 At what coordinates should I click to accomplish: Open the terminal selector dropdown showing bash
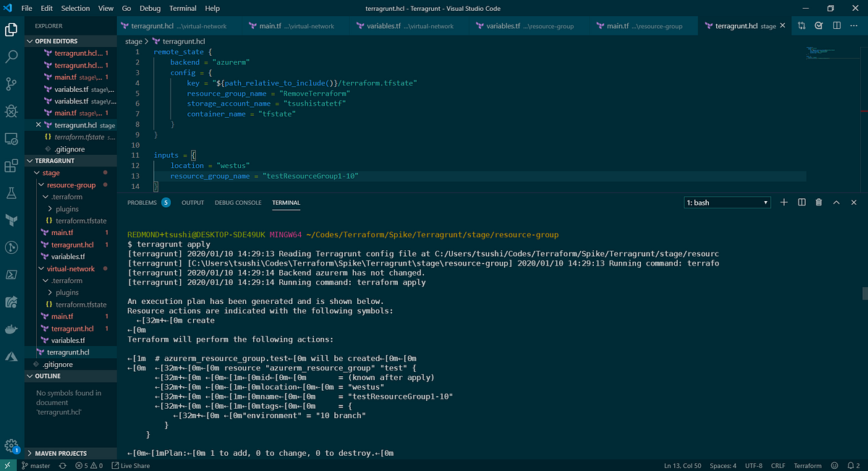point(726,203)
